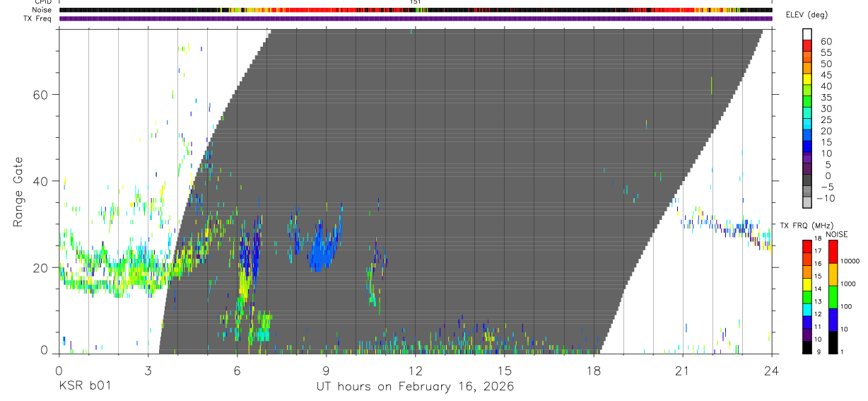The height and width of the screenshot is (401, 868).
Task: Click the "NOISE" colorbar title
Action: 836,234
